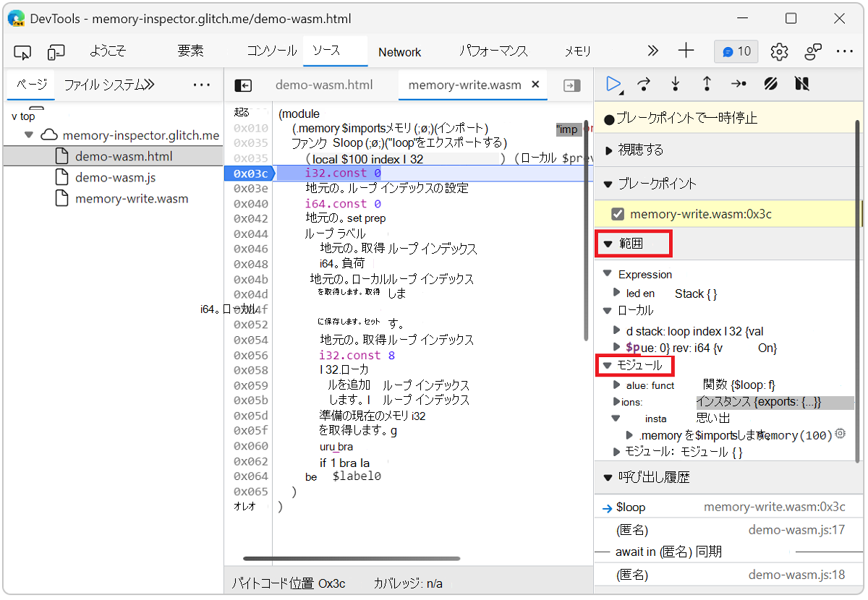
Task: Open the memory inspector chip icon beside memory(100)
Action: click(x=838, y=435)
